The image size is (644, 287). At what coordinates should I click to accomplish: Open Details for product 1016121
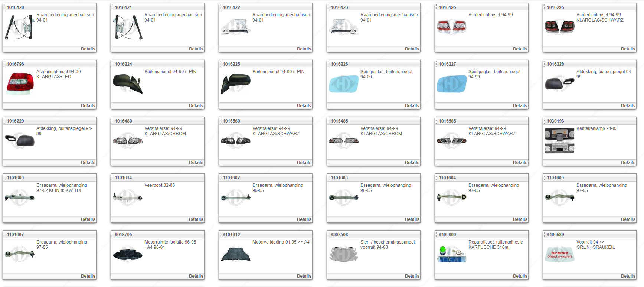coord(196,49)
